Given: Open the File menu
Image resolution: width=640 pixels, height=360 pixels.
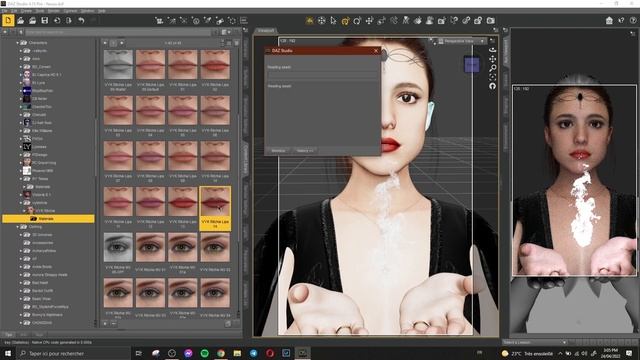Looking at the screenshot, I should click(4, 11).
